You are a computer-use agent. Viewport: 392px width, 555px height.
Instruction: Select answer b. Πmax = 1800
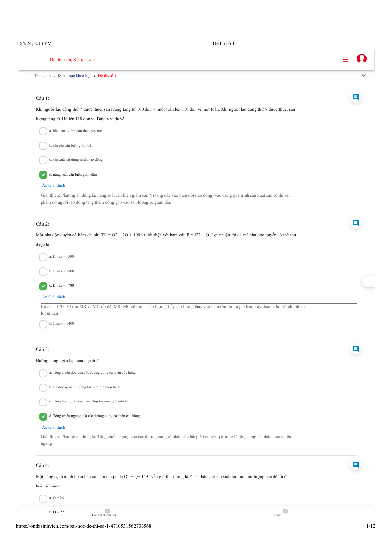(43, 271)
